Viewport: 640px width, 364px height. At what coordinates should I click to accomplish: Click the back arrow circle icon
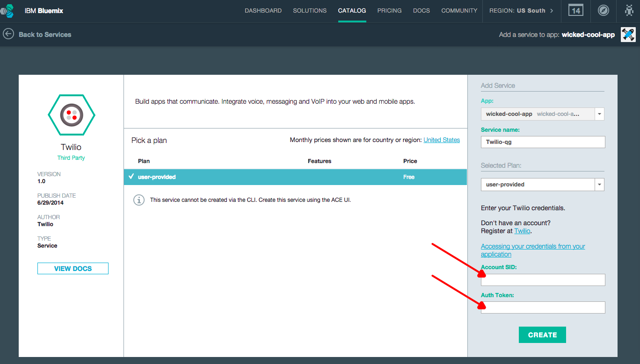tap(8, 34)
